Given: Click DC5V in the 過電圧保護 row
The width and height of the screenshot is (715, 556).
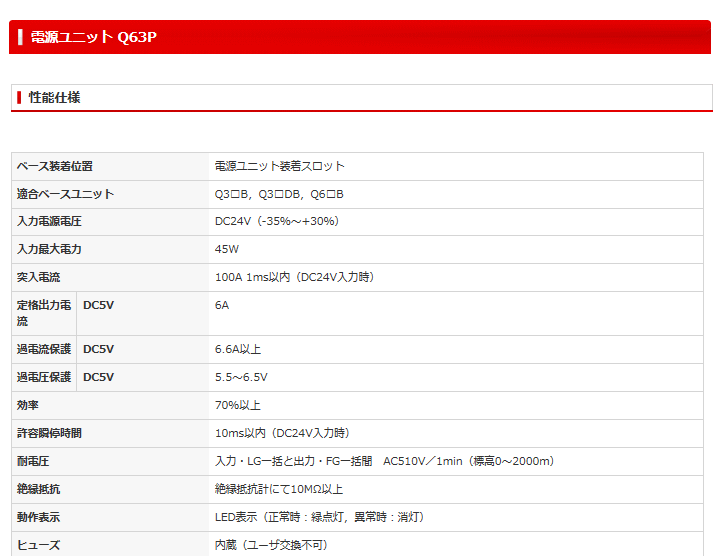Looking at the screenshot, I should point(98,377).
